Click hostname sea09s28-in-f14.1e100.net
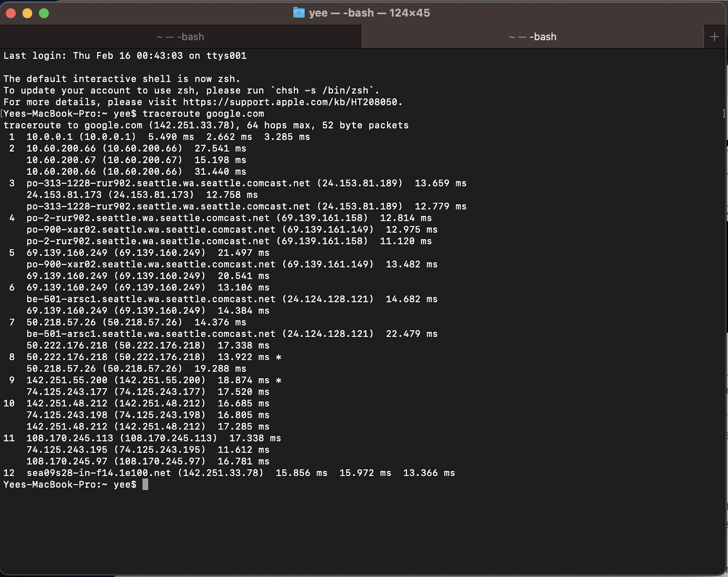 pyautogui.click(x=99, y=473)
